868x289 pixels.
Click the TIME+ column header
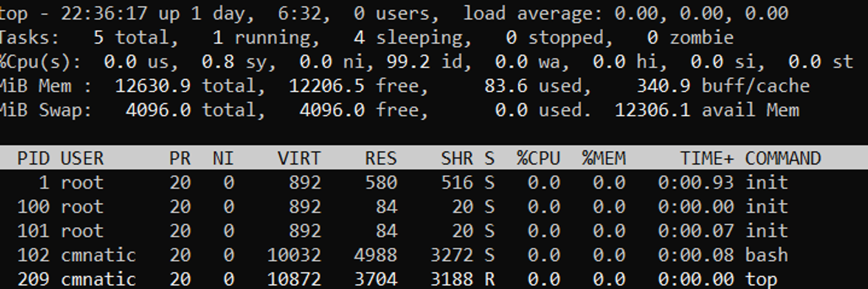click(707, 158)
